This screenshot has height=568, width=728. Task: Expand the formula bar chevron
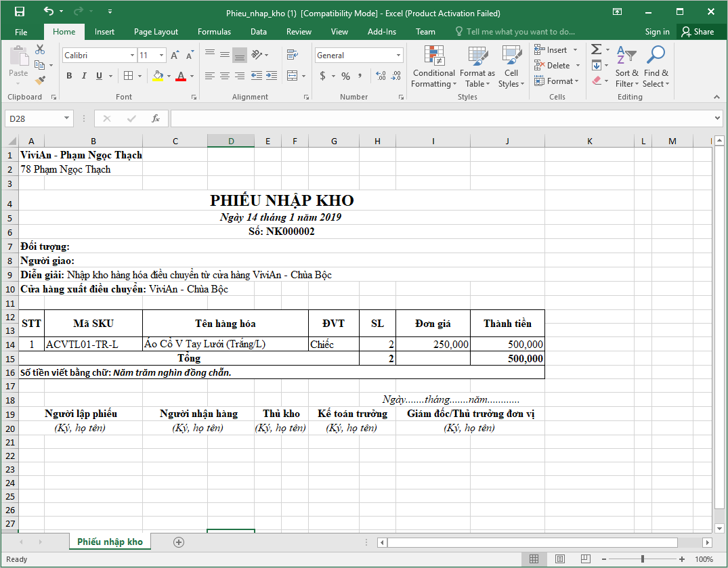[x=718, y=118]
